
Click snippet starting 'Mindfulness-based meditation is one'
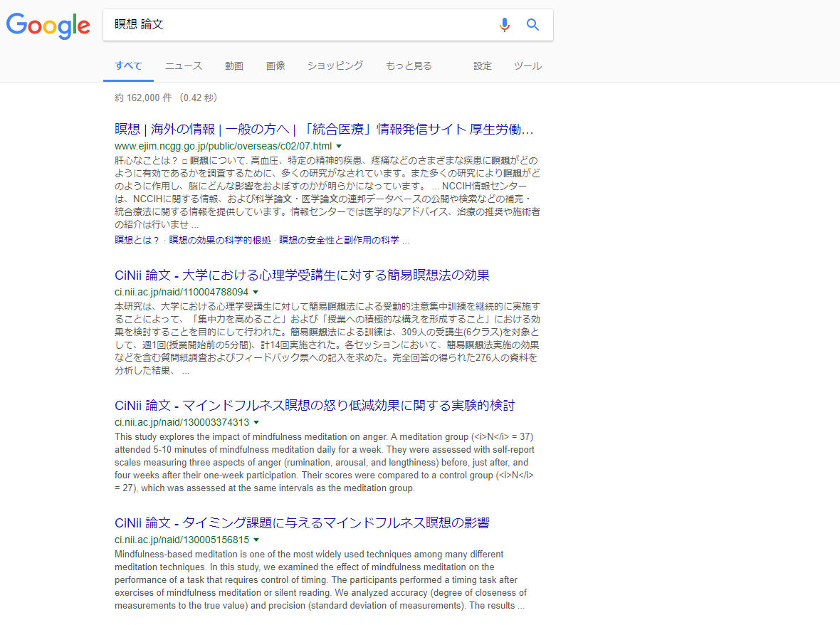click(320, 580)
